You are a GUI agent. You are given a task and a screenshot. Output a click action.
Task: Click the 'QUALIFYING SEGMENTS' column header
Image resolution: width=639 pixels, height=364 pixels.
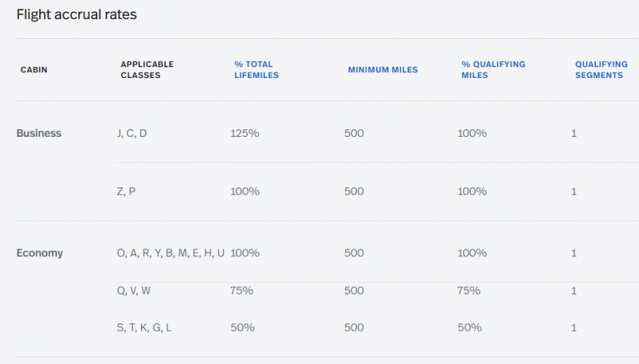point(601,70)
